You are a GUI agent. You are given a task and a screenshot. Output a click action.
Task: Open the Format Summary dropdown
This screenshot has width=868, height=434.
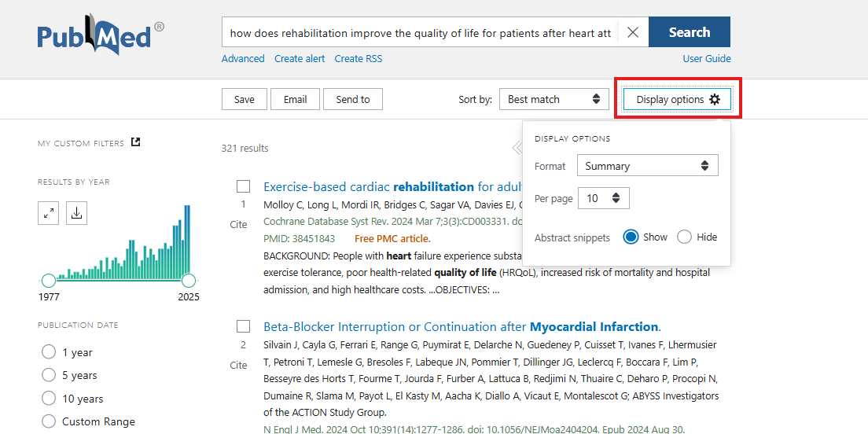tap(647, 166)
